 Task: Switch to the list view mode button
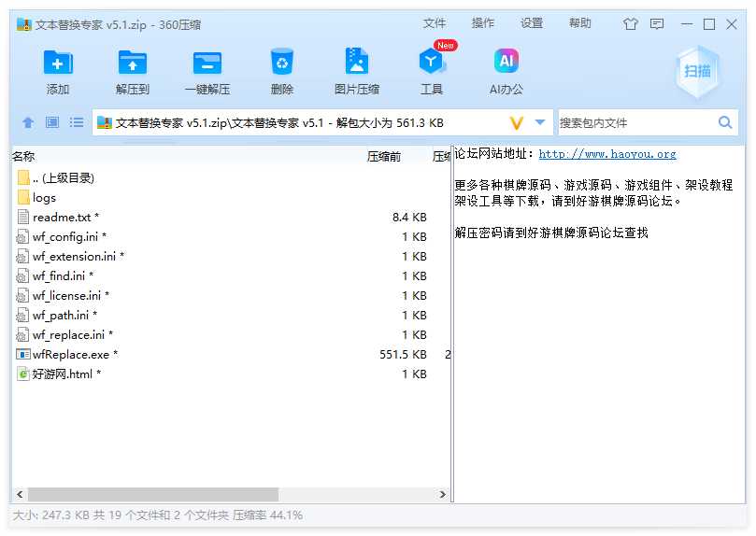click(77, 122)
